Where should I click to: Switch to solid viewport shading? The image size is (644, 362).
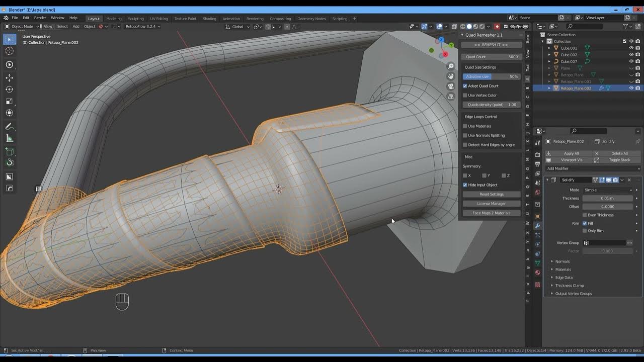click(469, 27)
